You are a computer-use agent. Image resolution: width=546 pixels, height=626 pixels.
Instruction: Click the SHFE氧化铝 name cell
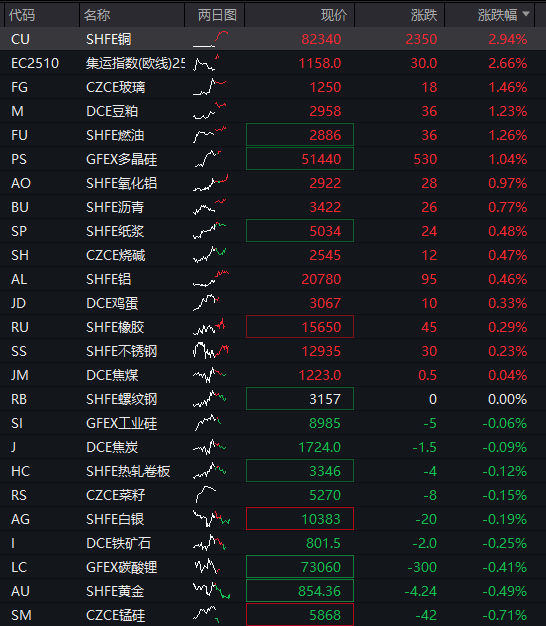tap(122, 183)
